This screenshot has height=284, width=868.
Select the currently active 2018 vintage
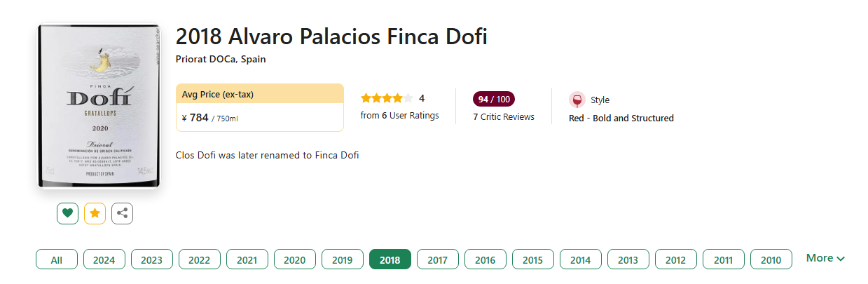[x=390, y=259]
